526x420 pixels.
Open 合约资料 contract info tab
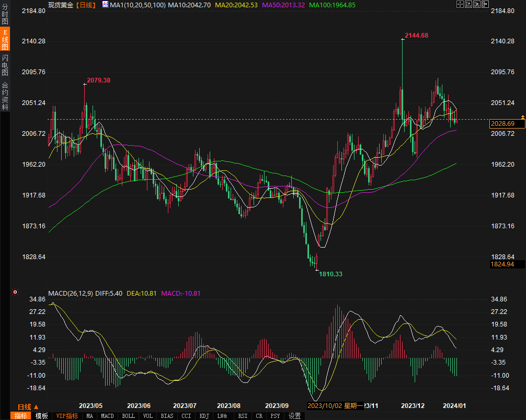[x=5, y=96]
